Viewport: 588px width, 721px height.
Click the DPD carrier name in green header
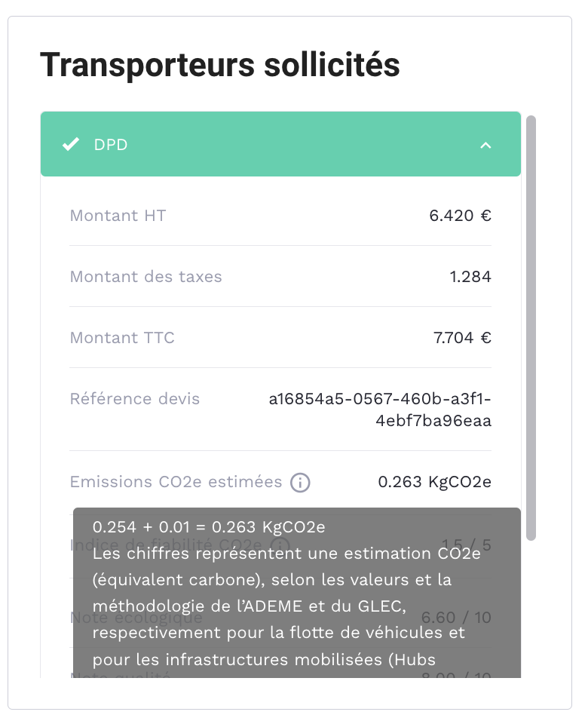(x=111, y=145)
